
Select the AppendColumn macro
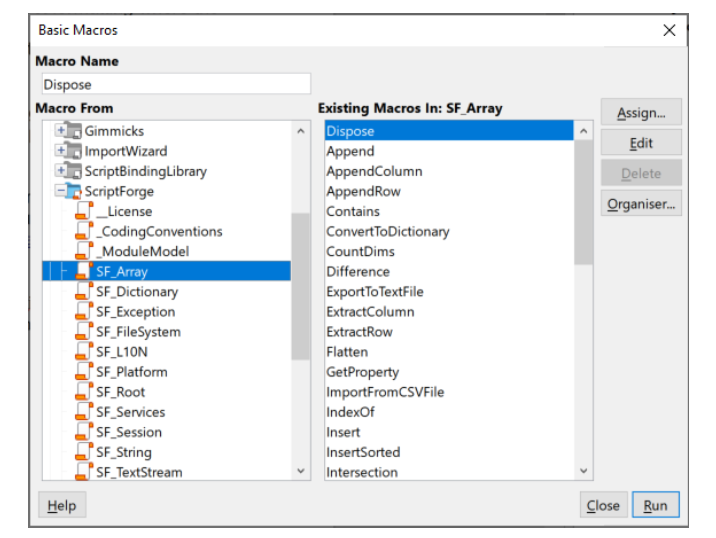pyautogui.click(x=374, y=171)
